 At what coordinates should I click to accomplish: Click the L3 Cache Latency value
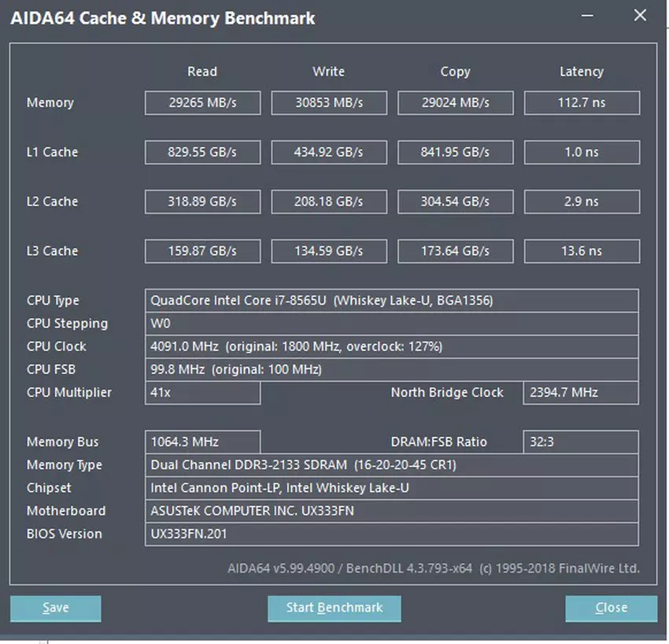(x=582, y=251)
